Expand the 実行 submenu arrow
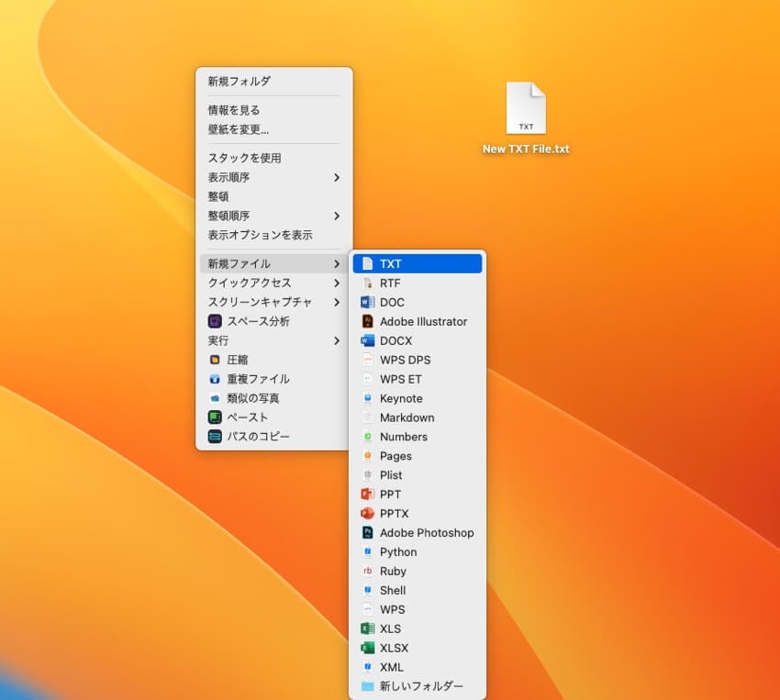The width and height of the screenshot is (780, 700). [x=337, y=340]
